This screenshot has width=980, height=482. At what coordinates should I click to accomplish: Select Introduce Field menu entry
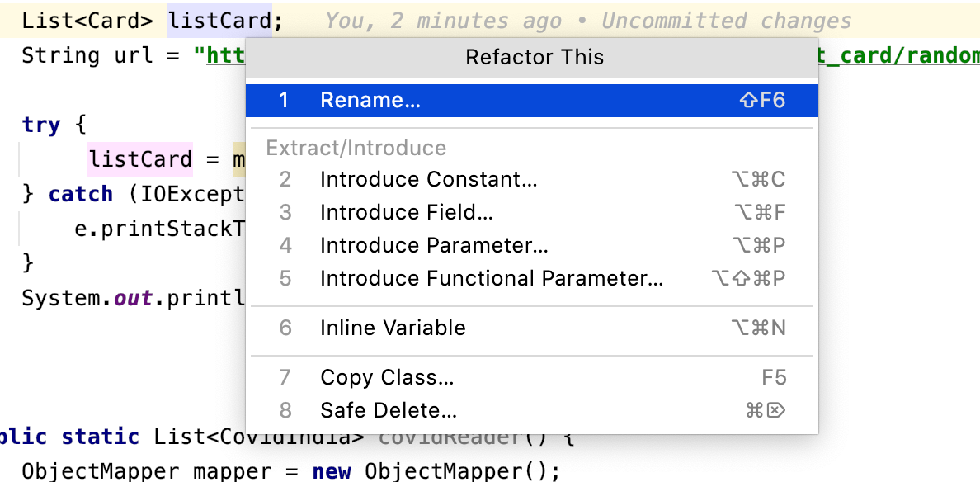pyautogui.click(x=406, y=213)
